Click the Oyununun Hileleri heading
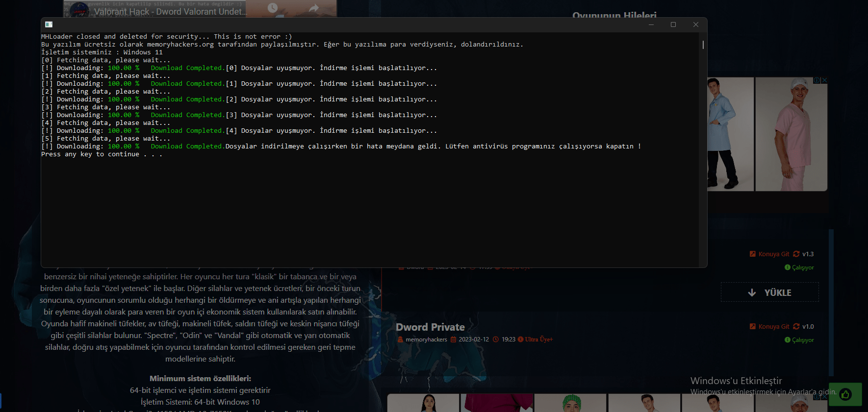The height and width of the screenshot is (412, 868). pyautogui.click(x=614, y=16)
